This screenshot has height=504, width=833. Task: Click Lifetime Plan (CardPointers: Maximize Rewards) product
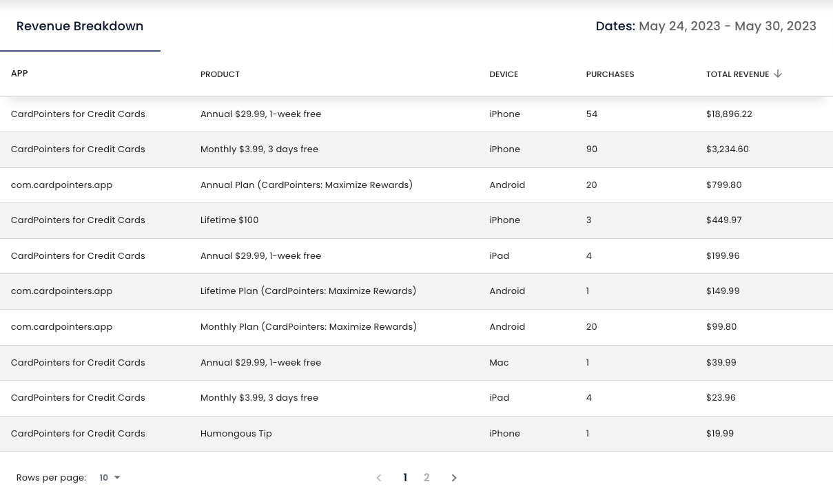pyautogui.click(x=308, y=291)
